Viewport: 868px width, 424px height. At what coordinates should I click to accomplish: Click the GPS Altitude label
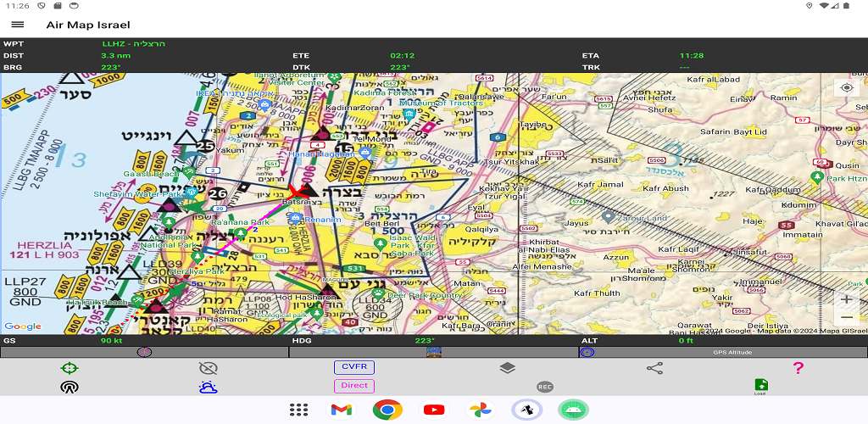732,353
